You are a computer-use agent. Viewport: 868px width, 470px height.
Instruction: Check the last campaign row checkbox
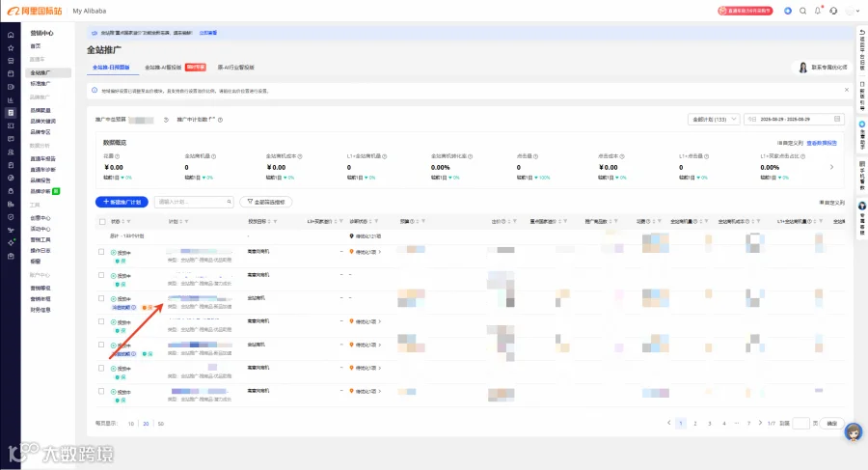pos(101,391)
